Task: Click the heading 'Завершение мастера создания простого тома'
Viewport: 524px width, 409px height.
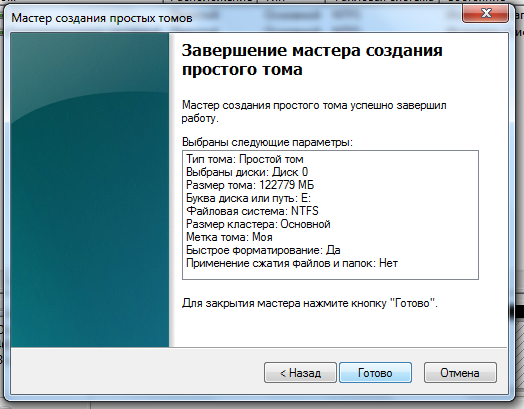Action: point(312,60)
